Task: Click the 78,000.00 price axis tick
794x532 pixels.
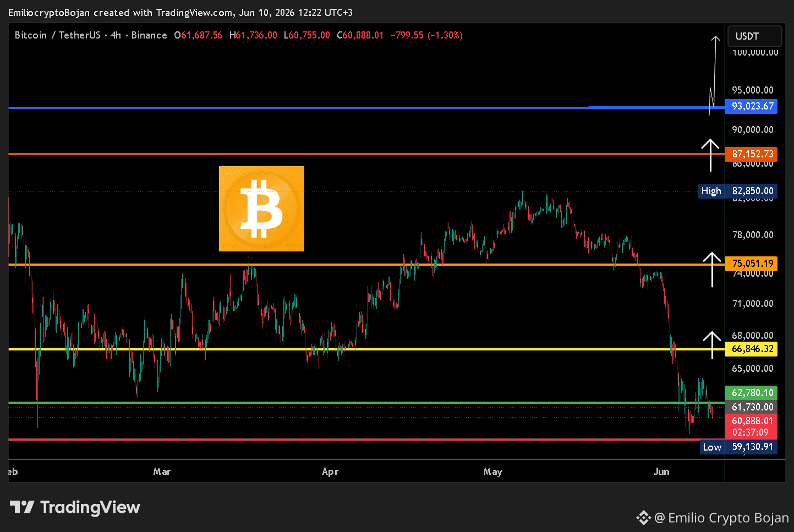Action: tap(752, 235)
